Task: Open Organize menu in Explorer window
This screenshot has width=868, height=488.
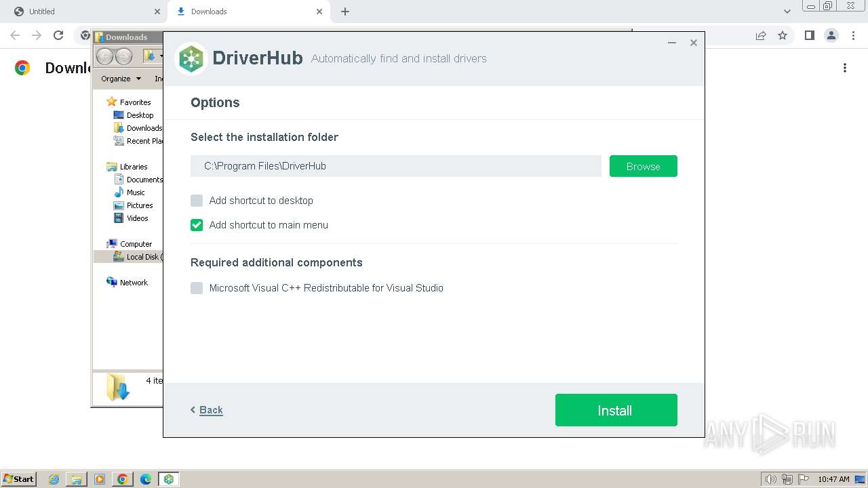Action: [x=121, y=79]
